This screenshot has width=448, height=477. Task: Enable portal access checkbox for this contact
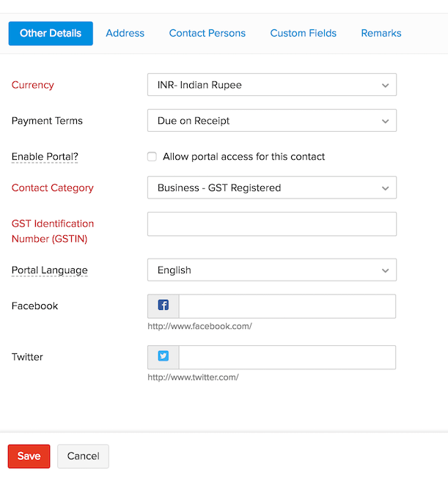[x=152, y=156]
